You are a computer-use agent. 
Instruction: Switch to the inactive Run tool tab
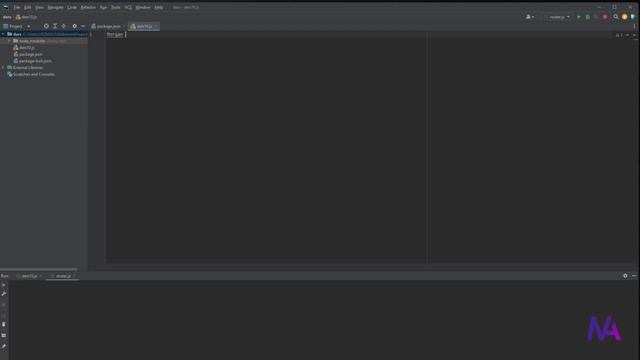[x=29, y=276]
